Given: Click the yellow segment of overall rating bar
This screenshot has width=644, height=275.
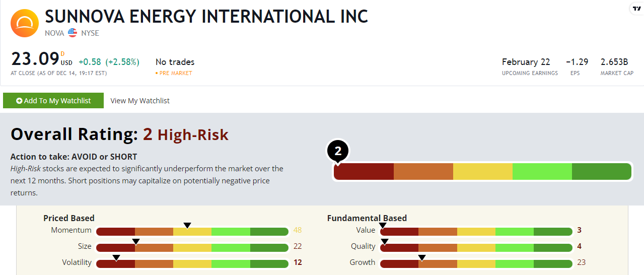Looking at the screenshot, I should (482, 171).
